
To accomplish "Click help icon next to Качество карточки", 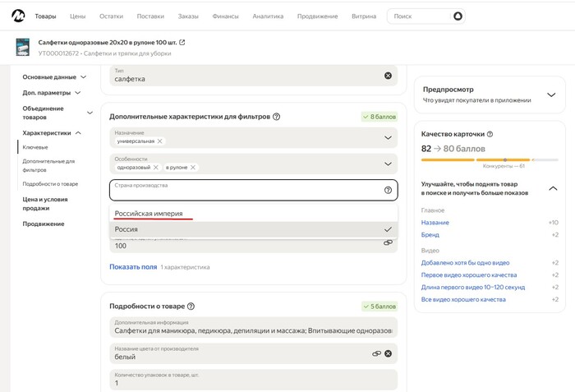I will click(490, 133).
